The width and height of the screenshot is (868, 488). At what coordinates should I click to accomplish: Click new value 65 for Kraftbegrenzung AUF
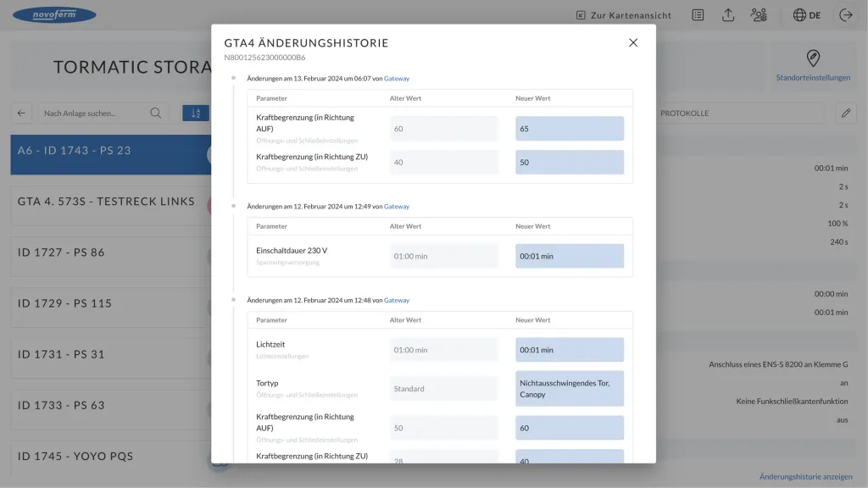click(x=569, y=129)
